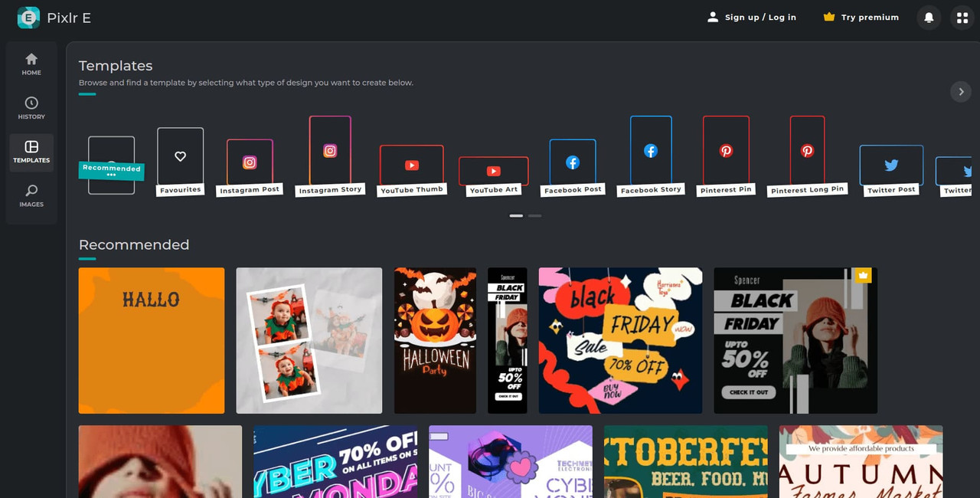
Task: Switch to the second carousel page dot
Action: pos(534,216)
